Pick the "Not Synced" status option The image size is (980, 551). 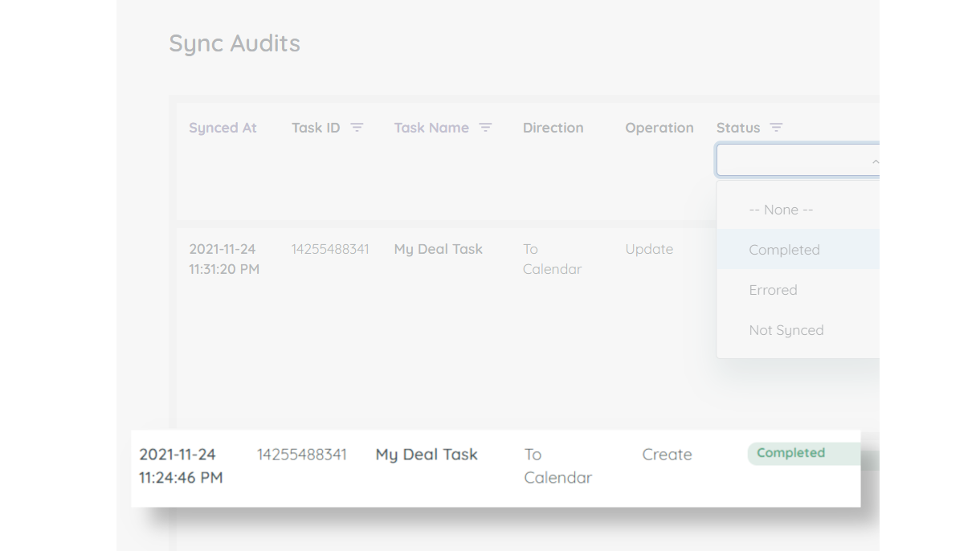coord(786,330)
